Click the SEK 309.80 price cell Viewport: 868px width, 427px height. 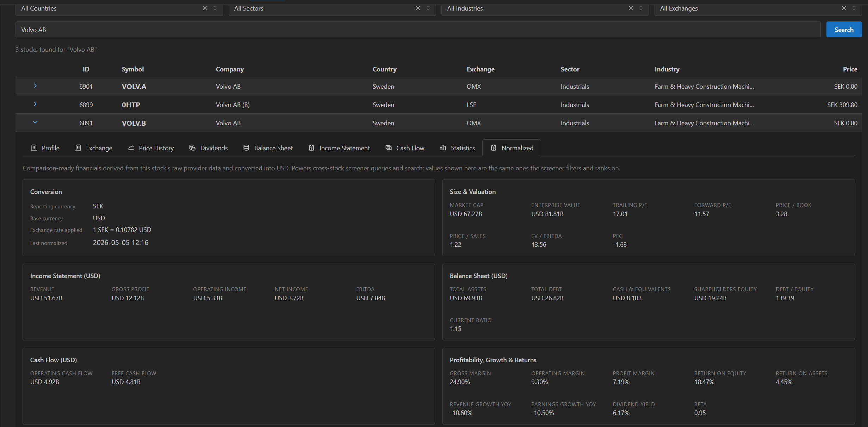point(842,105)
